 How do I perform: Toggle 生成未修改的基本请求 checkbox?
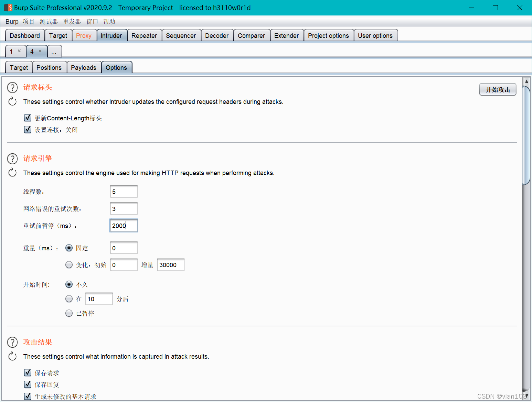[x=28, y=396]
